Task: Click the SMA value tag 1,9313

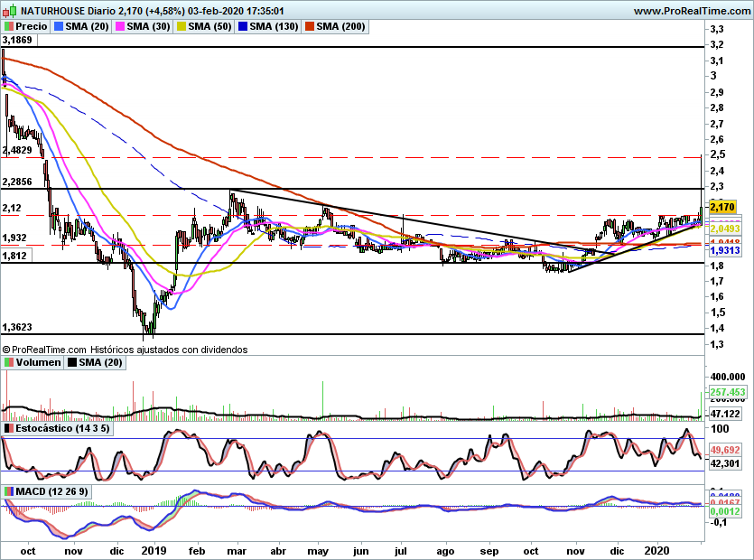Action: pos(725,250)
